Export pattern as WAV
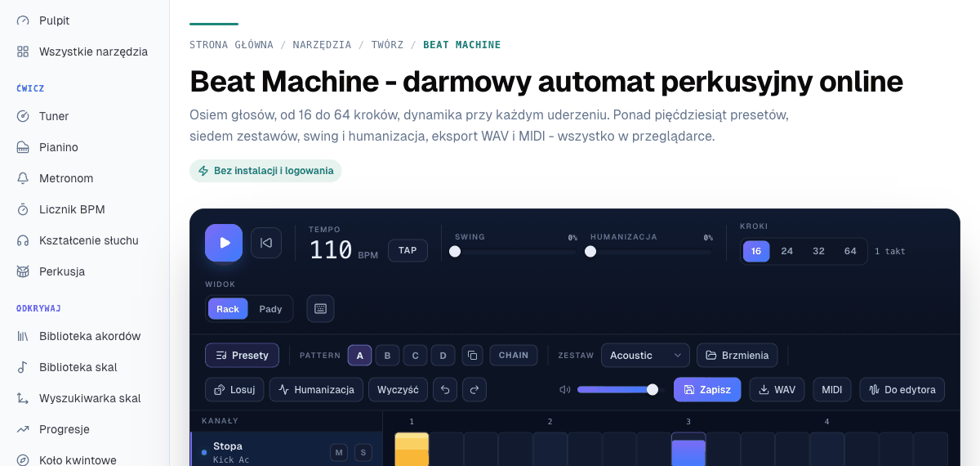The width and height of the screenshot is (980, 466). (x=777, y=389)
